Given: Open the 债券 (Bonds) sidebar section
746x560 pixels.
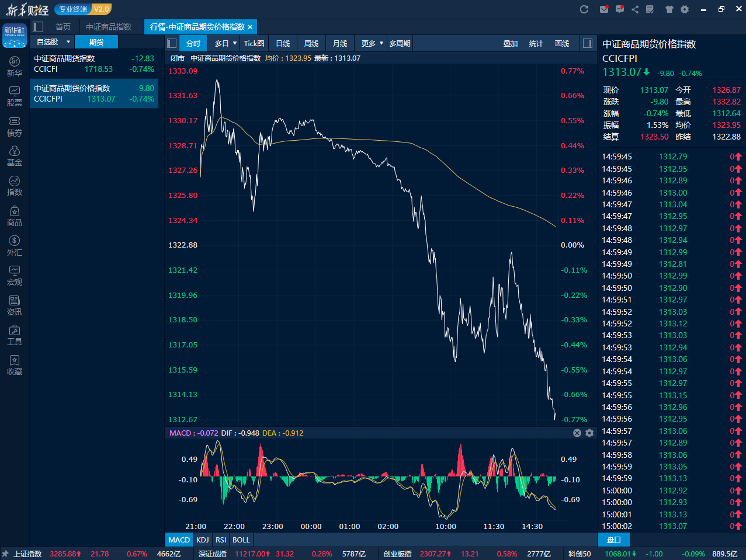Looking at the screenshot, I should point(15,126).
